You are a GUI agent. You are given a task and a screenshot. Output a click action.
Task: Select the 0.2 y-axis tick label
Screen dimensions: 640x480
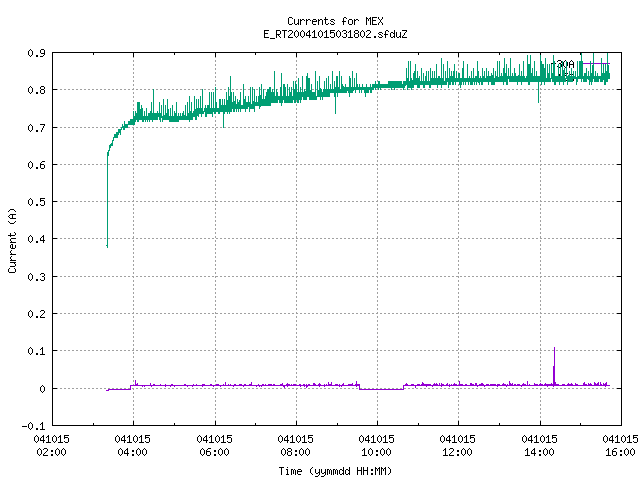point(36,314)
